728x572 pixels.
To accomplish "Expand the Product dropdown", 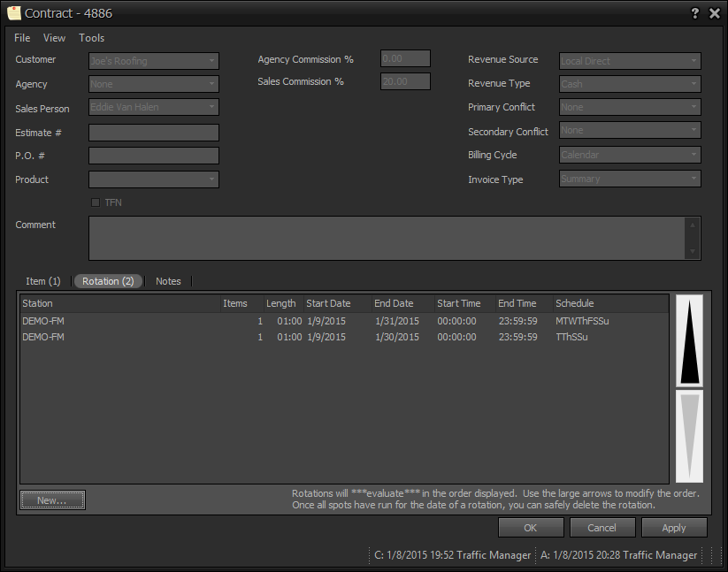I will pos(154,179).
